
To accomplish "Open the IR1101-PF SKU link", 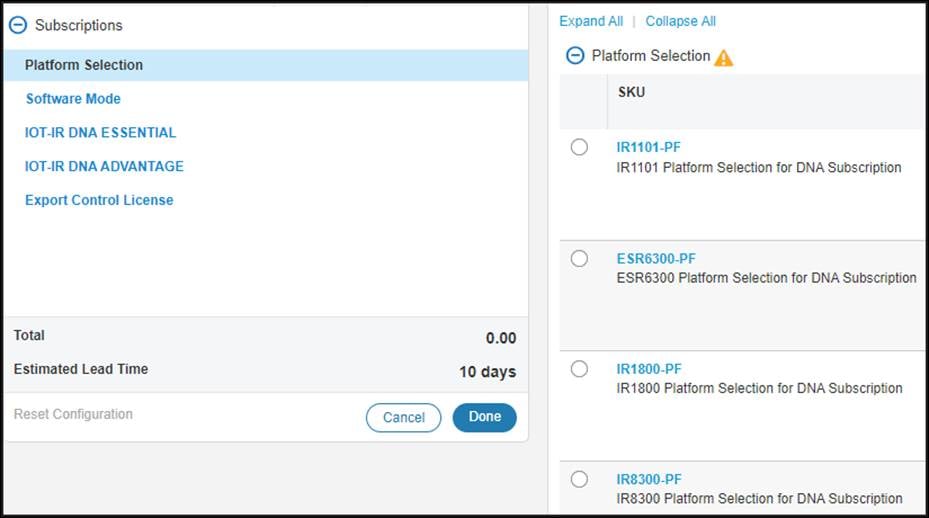I will (649, 147).
